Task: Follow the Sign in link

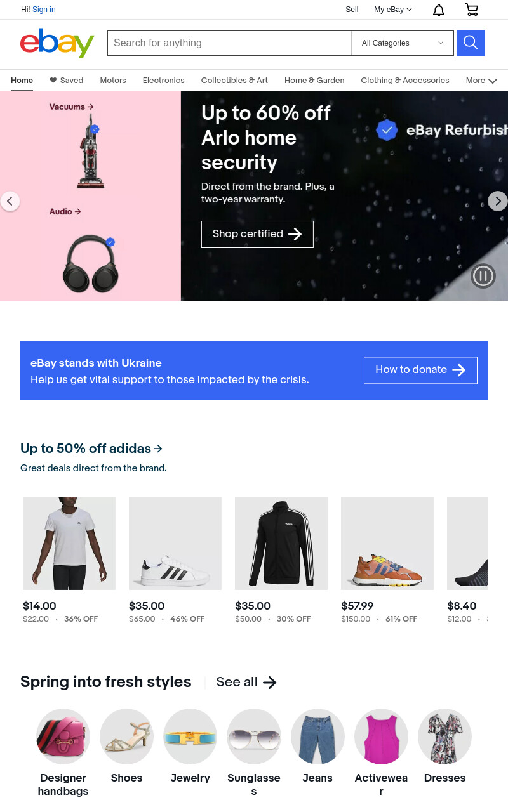Action: click(44, 10)
